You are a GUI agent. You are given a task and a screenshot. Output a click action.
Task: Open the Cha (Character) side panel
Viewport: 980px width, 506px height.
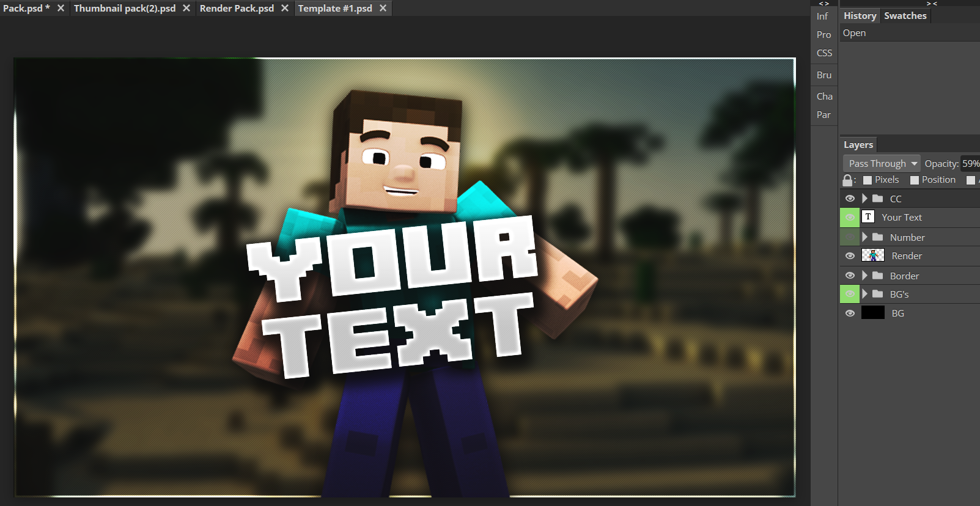click(824, 97)
